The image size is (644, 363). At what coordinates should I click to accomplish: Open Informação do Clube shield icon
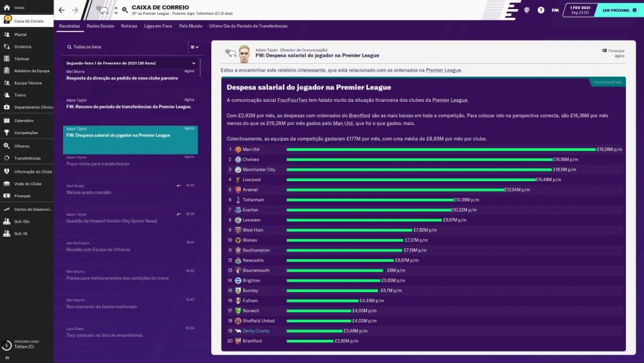6,172
